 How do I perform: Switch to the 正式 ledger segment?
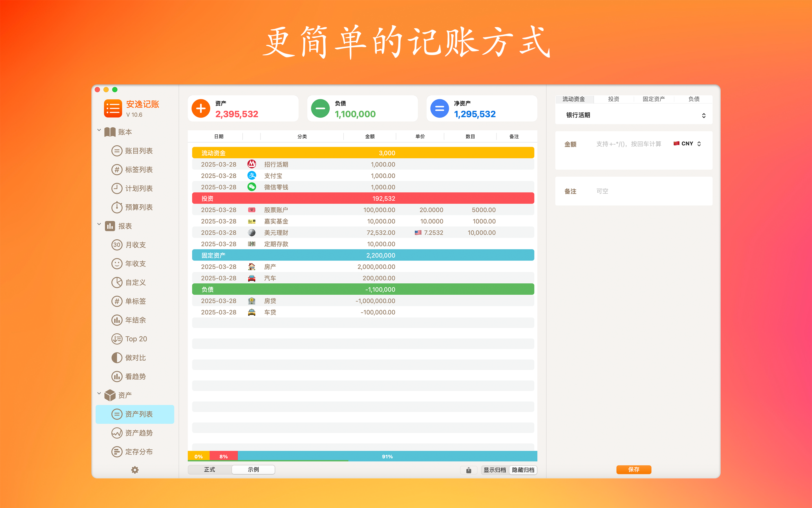(210, 470)
